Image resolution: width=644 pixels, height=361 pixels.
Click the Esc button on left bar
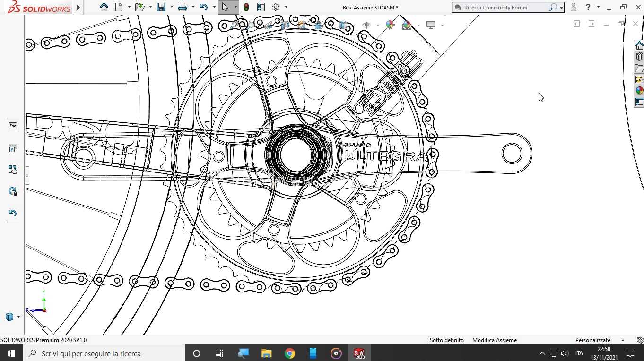[13, 126]
